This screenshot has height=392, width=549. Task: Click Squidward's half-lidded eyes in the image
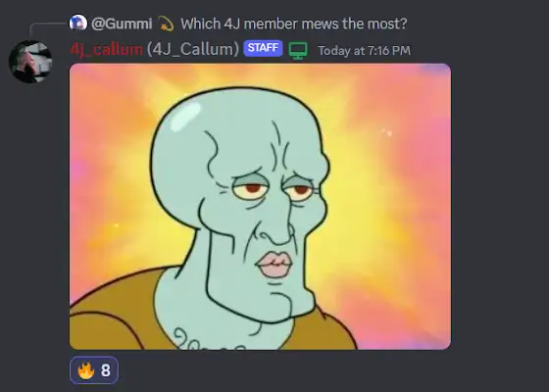coord(274,188)
